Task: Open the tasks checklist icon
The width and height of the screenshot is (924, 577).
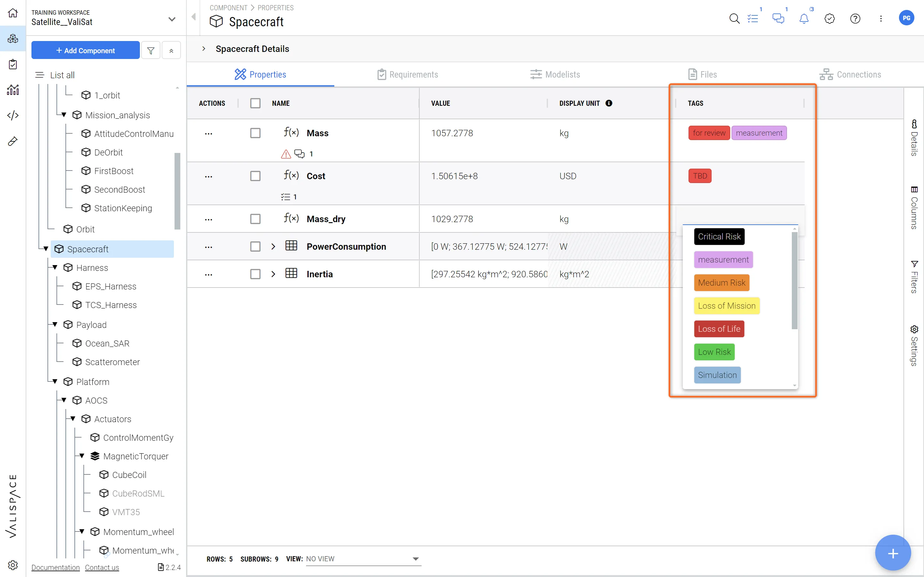Action: click(753, 18)
